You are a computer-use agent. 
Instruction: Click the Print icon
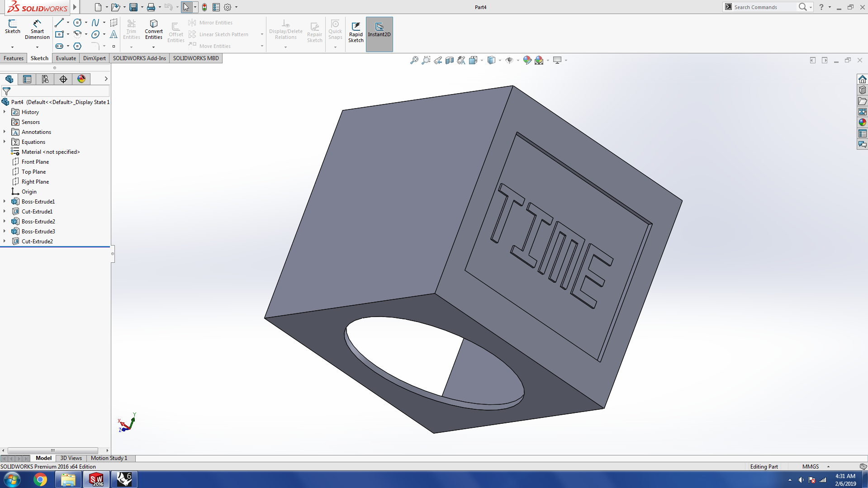pos(151,7)
